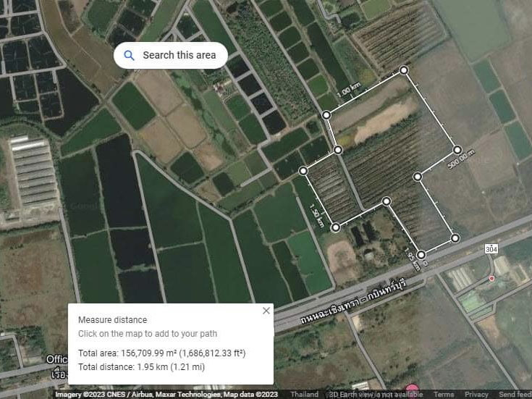This screenshot has width=532, height=399.
Task: Click the measurement point near 500.00 m label
Action: click(457, 150)
